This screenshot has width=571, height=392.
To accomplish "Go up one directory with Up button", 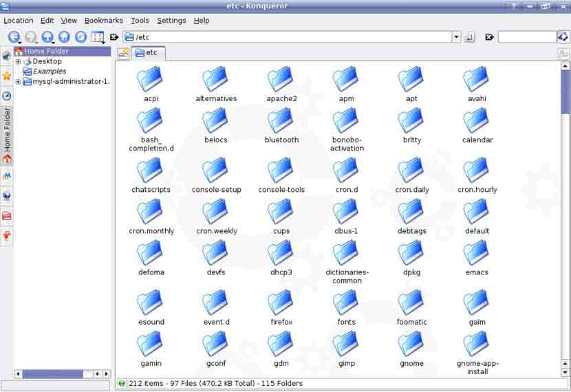I will coord(47,36).
